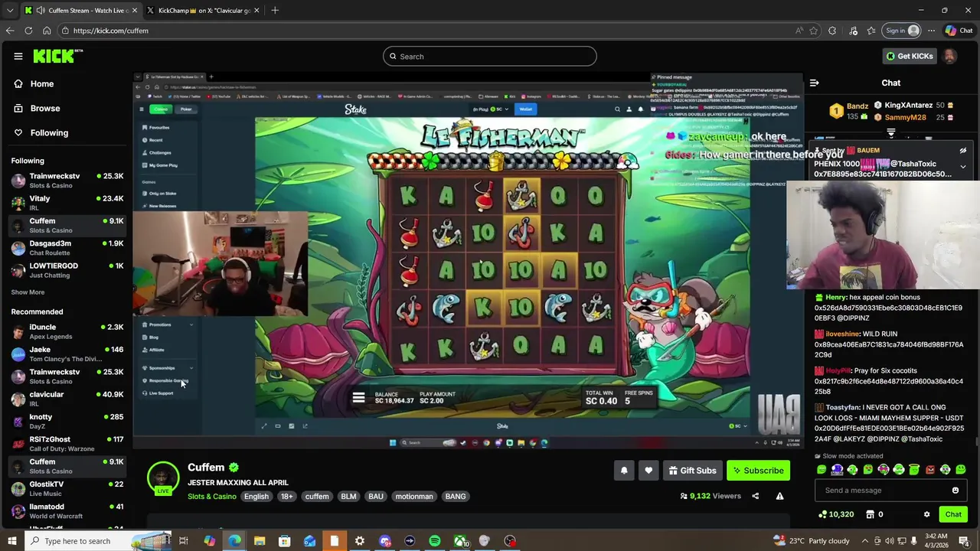This screenshot has width=980, height=551.
Task: Open emoji picker in message box
Action: [x=955, y=491]
